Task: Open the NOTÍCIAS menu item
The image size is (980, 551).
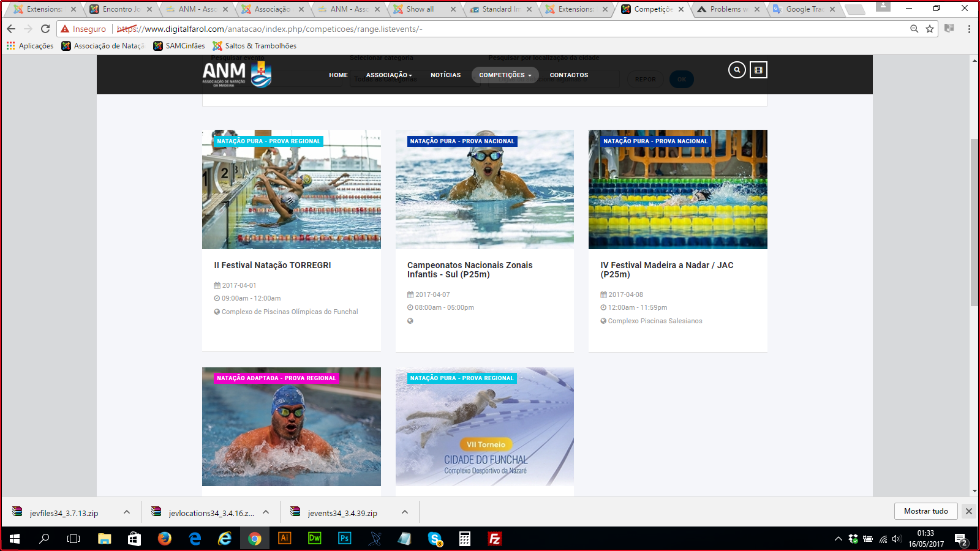Action: tap(445, 75)
